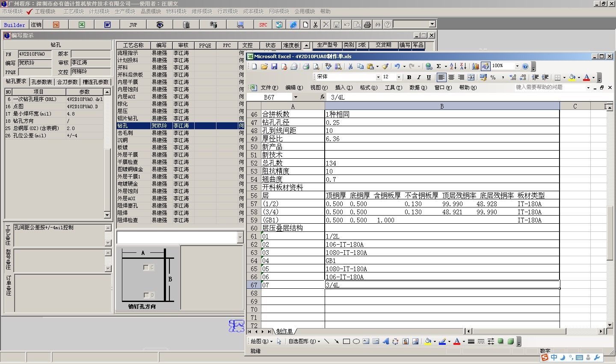Select the Oval shape drawing tool

tap(356, 341)
